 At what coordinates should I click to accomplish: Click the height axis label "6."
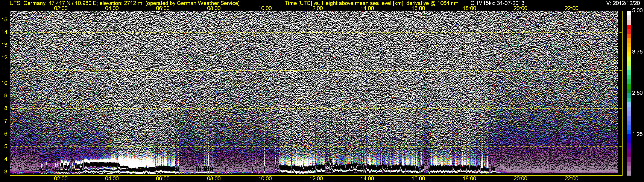click(6, 134)
